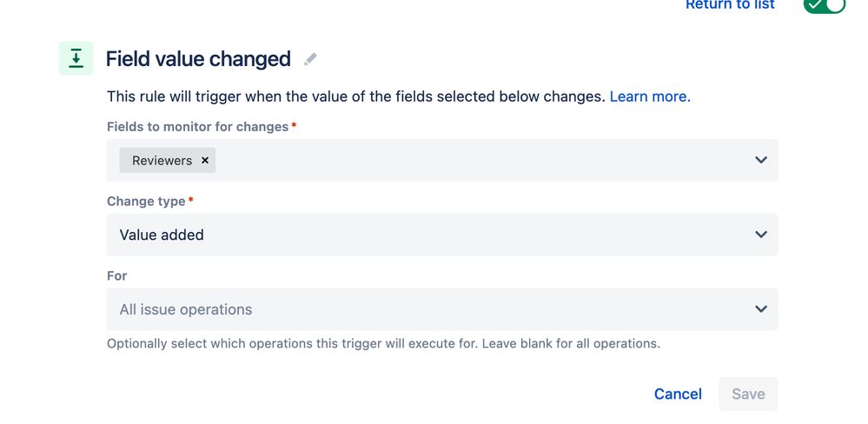The height and width of the screenshot is (424, 868).
Task: Click the pencil icon to rename trigger
Action: (x=310, y=59)
